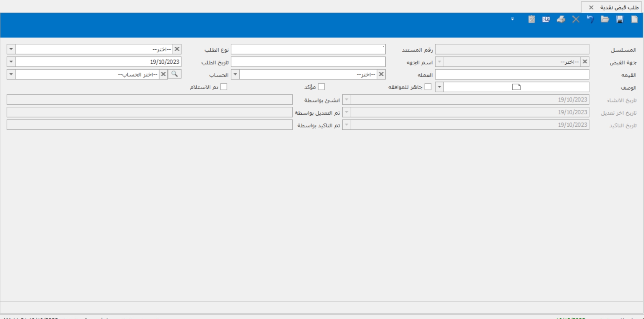Image resolution: width=644 pixels, height=319 pixels.
Task: Click the email attachment envelope icon
Action: pos(546,20)
